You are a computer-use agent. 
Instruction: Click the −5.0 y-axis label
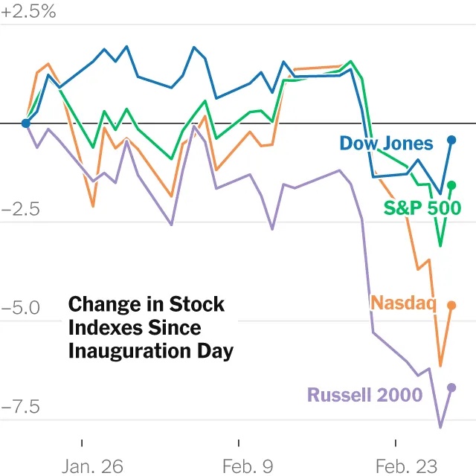click(x=20, y=308)
